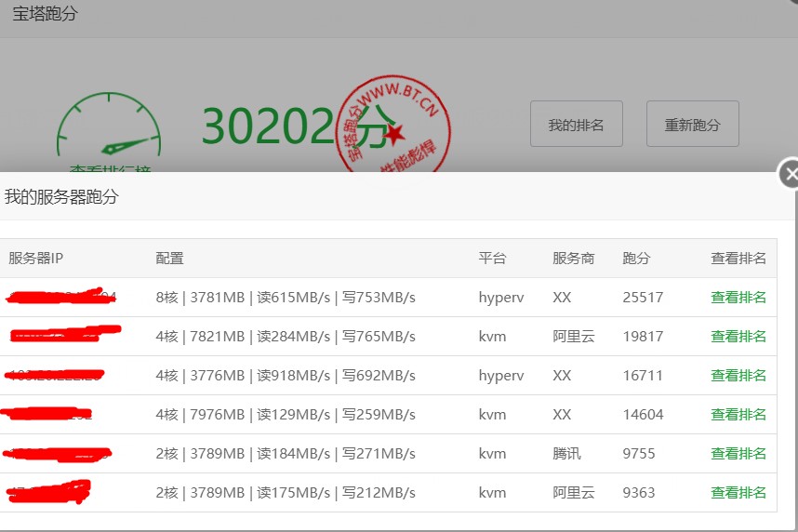This screenshot has height=532, width=798.
Task: Click the 宝塔跑分 window title
Action: [45, 14]
